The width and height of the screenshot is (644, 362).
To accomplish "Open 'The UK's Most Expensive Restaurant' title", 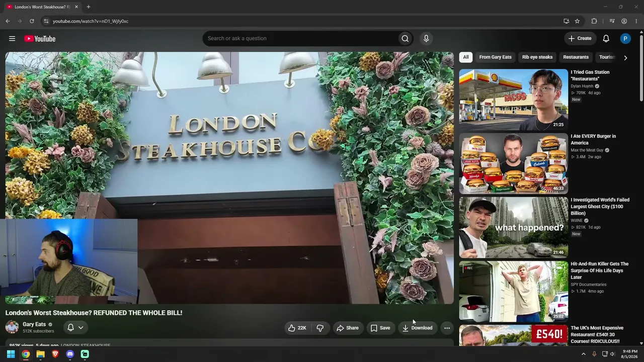I will coord(597,334).
